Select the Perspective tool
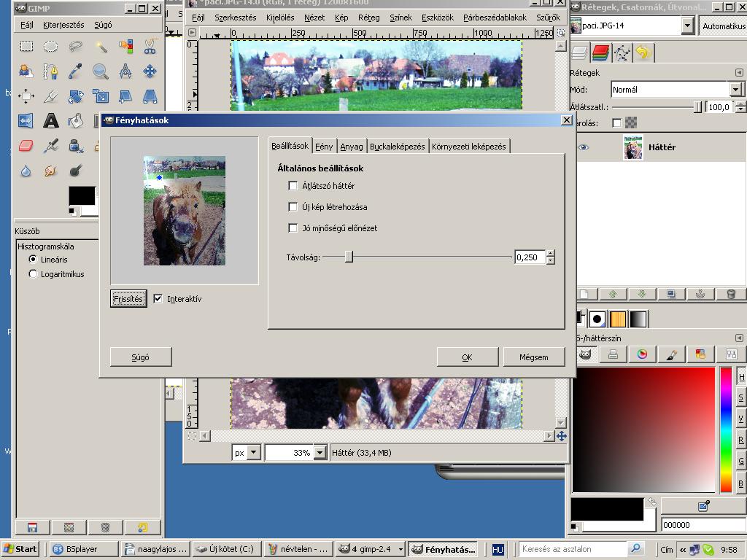The width and height of the screenshot is (747, 560). tap(150, 96)
